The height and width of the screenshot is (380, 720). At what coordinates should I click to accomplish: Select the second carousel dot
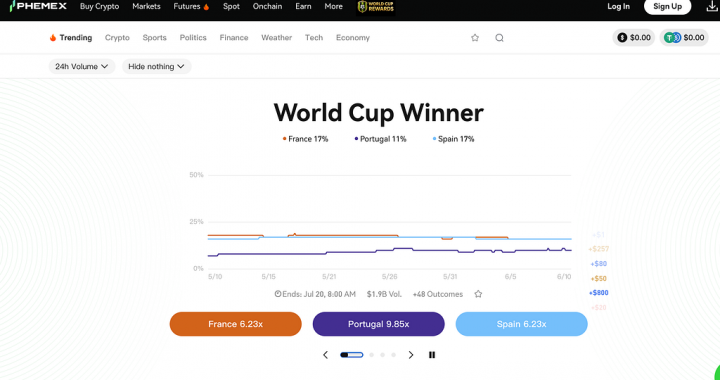click(371, 355)
